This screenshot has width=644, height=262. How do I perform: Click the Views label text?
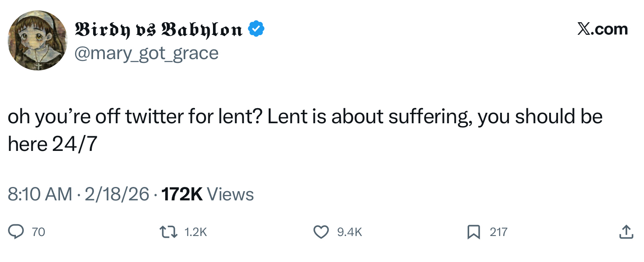point(230,194)
